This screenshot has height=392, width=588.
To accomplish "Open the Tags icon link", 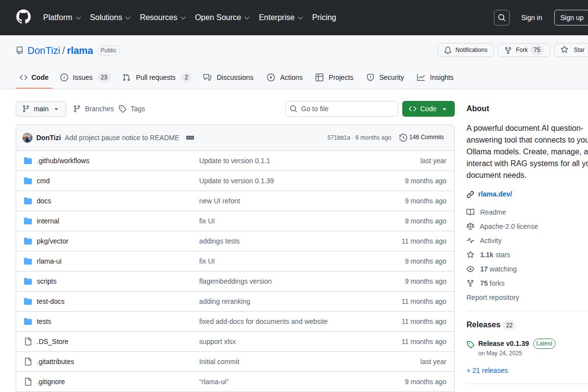I will [x=122, y=109].
